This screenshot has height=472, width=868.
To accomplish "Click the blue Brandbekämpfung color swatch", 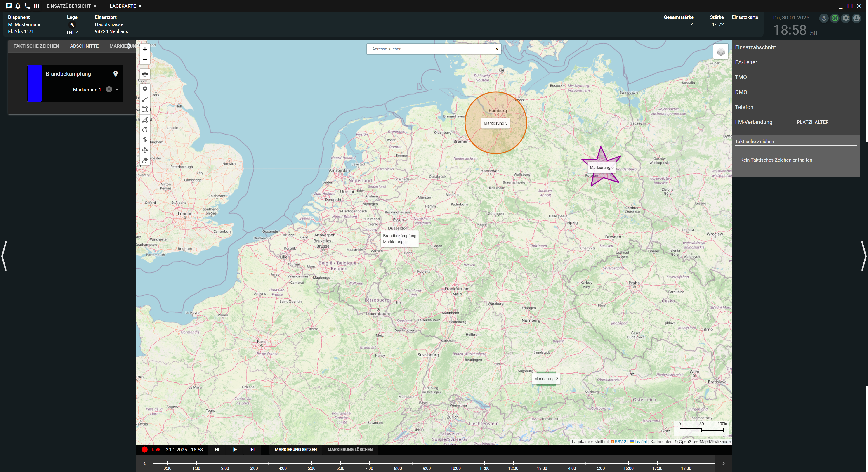I will [34, 83].
